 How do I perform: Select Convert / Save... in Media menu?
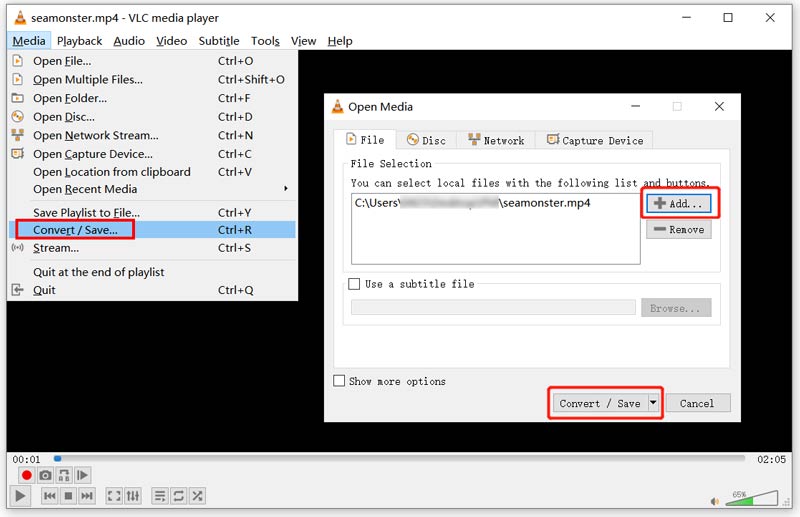153,230
